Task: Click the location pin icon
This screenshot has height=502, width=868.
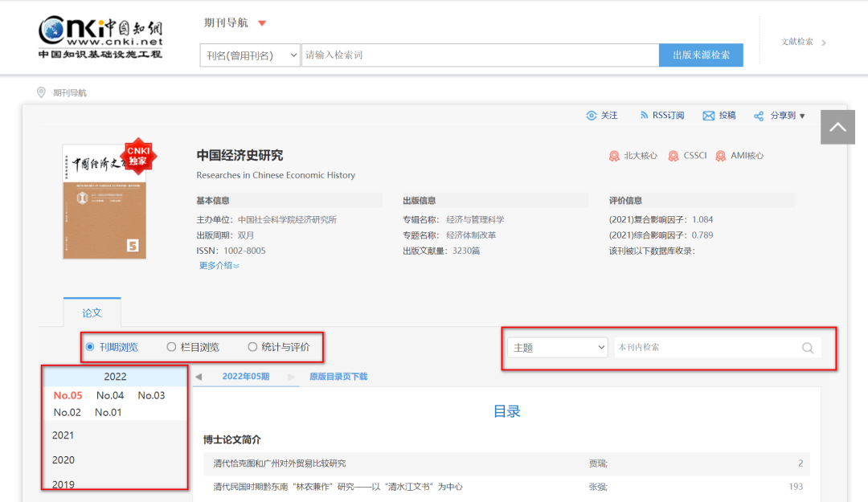Action: 41,92
